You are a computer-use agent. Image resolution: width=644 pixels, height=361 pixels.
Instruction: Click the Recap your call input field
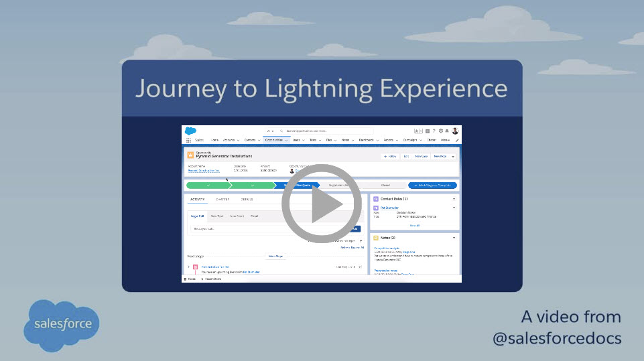[x=269, y=229]
